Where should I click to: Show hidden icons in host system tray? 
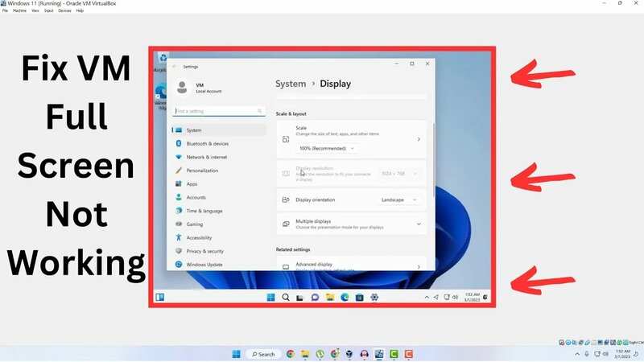[x=577, y=354]
